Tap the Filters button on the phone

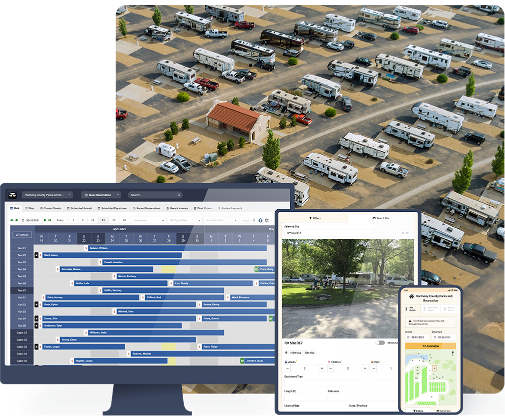pos(418,411)
